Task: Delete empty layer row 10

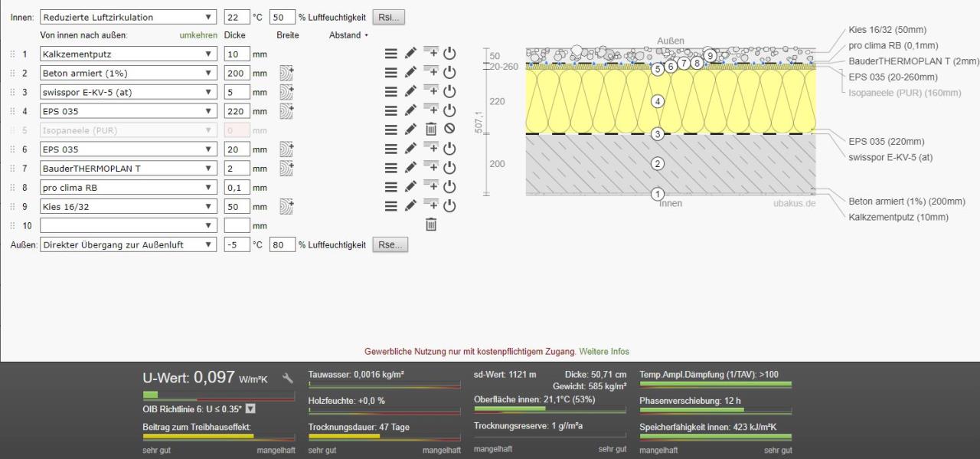Action: pos(431,225)
